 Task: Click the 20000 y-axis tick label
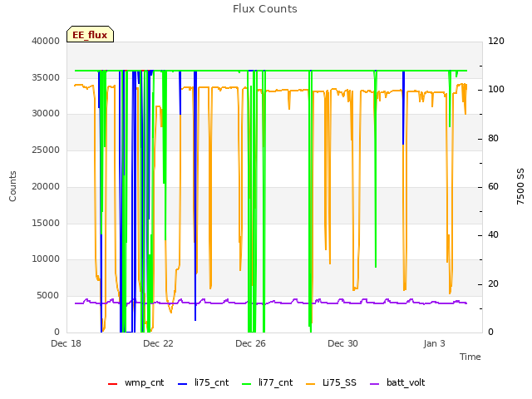[x=46, y=186]
